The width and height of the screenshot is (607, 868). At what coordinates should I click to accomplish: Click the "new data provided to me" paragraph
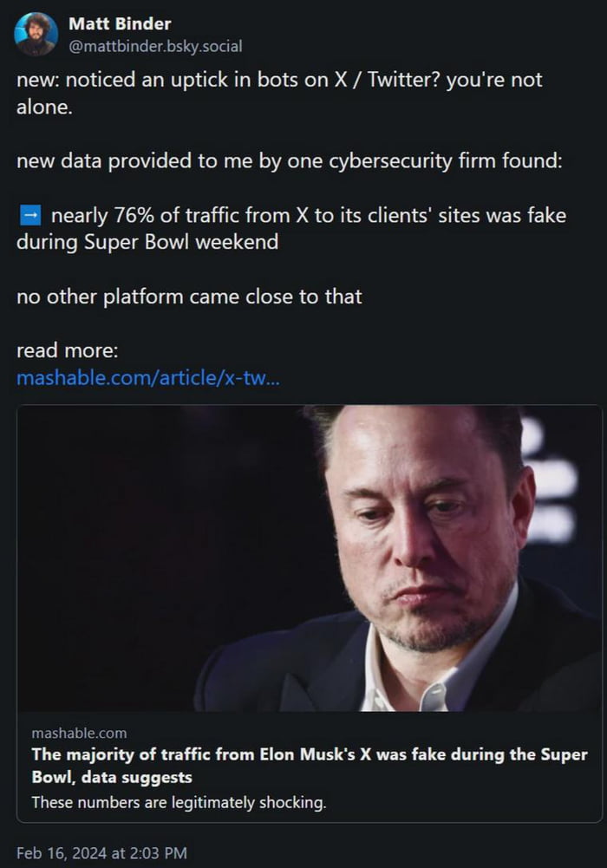point(290,161)
